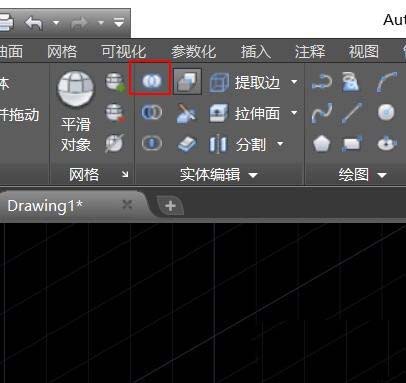
Task: Open a new drawing tab with plus
Action: point(170,206)
